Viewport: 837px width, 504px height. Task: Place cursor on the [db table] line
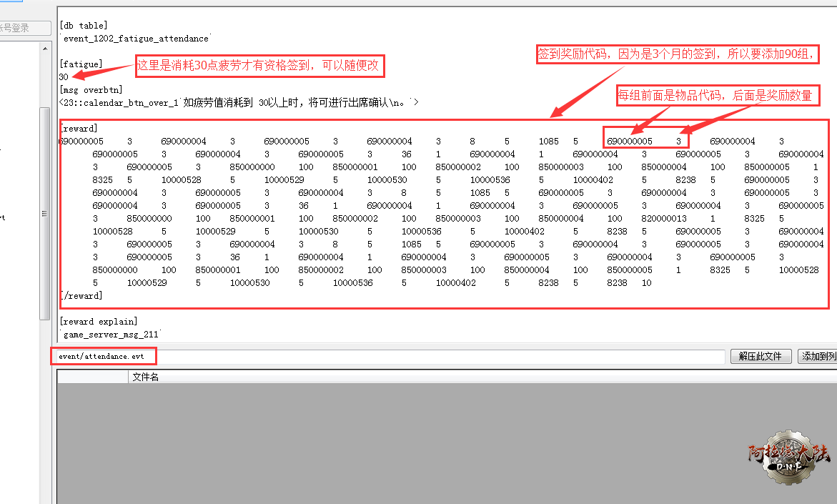click(x=84, y=26)
